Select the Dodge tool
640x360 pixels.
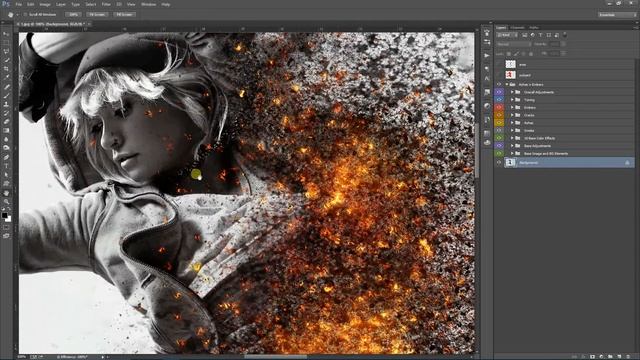pos(6,148)
